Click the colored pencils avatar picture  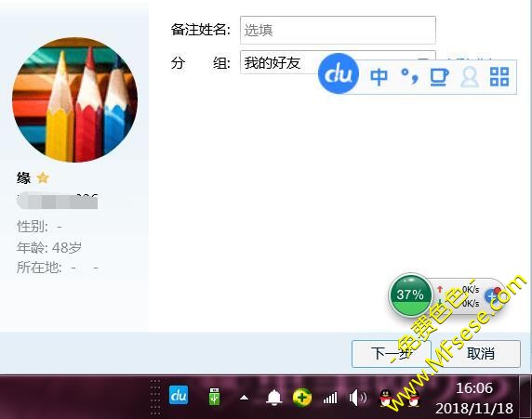pos(75,99)
